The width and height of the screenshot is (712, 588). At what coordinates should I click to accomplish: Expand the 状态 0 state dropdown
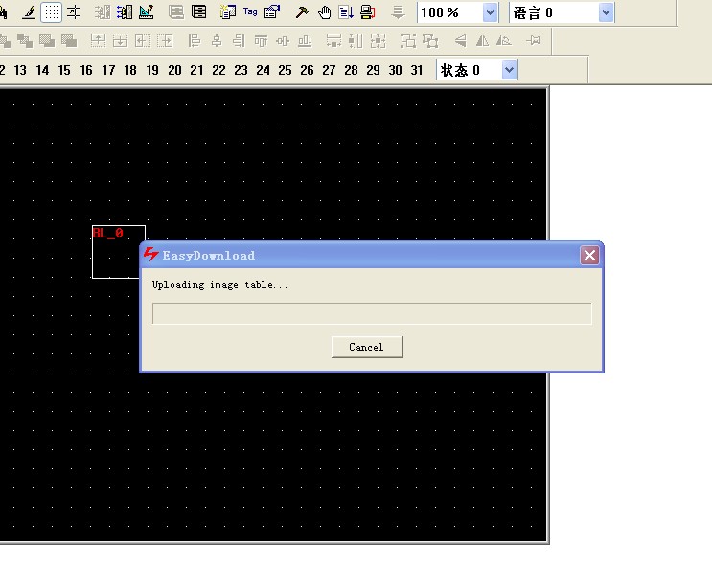(x=509, y=70)
